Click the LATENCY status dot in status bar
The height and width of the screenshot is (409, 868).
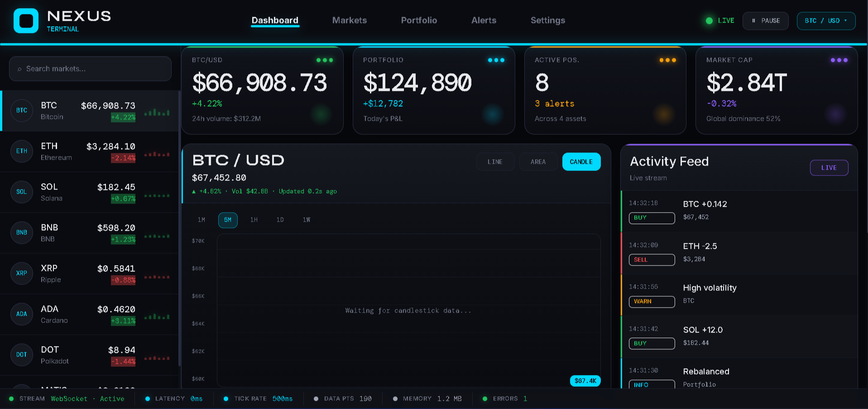click(147, 399)
